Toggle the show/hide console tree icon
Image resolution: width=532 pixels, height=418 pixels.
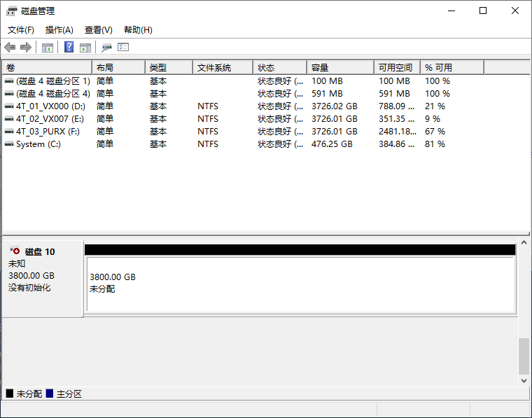48,47
